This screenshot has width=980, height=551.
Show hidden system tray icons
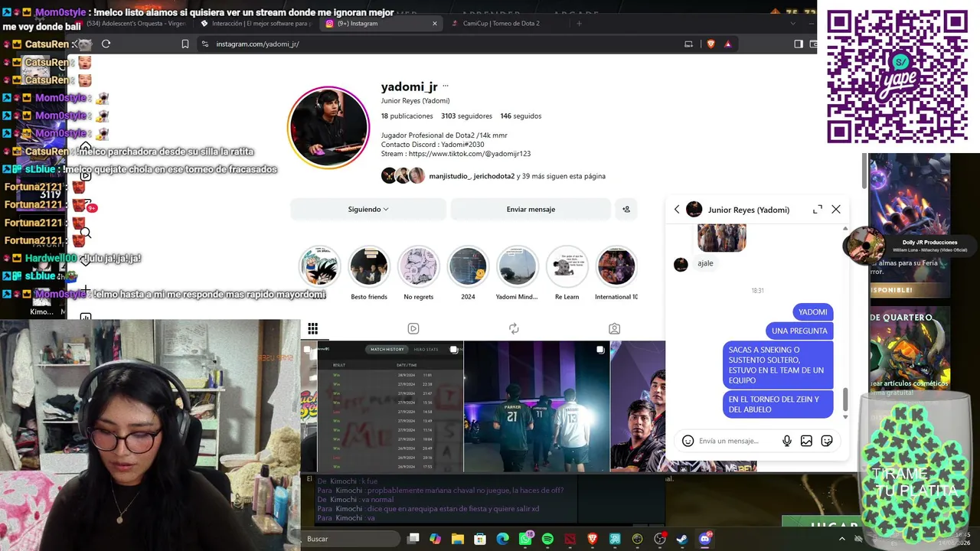tap(842, 539)
